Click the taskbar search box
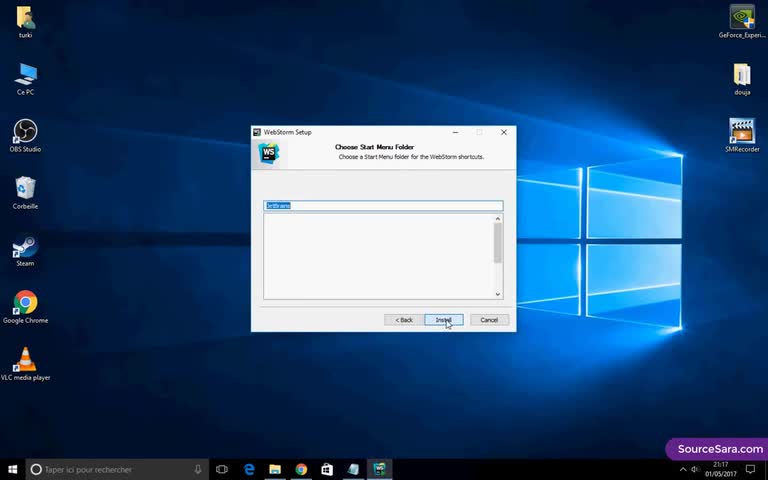Image resolution: width=768 pixels, height=480 pixels. click(x=117, y=469)
